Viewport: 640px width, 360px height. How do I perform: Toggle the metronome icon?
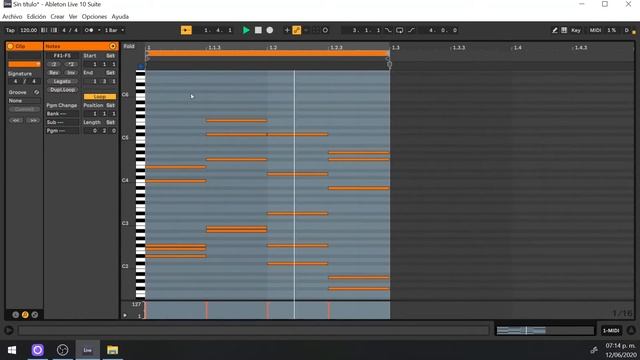coord(89,30)
